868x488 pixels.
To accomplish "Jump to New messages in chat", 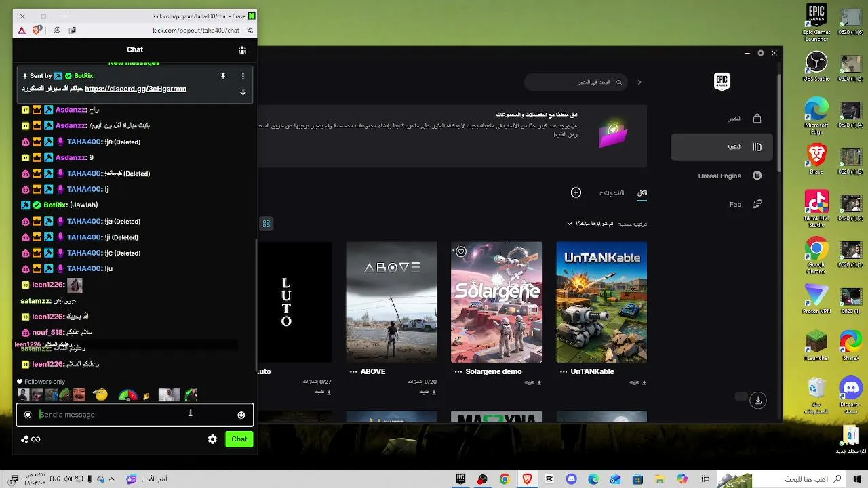I will [x=134, y=64].
